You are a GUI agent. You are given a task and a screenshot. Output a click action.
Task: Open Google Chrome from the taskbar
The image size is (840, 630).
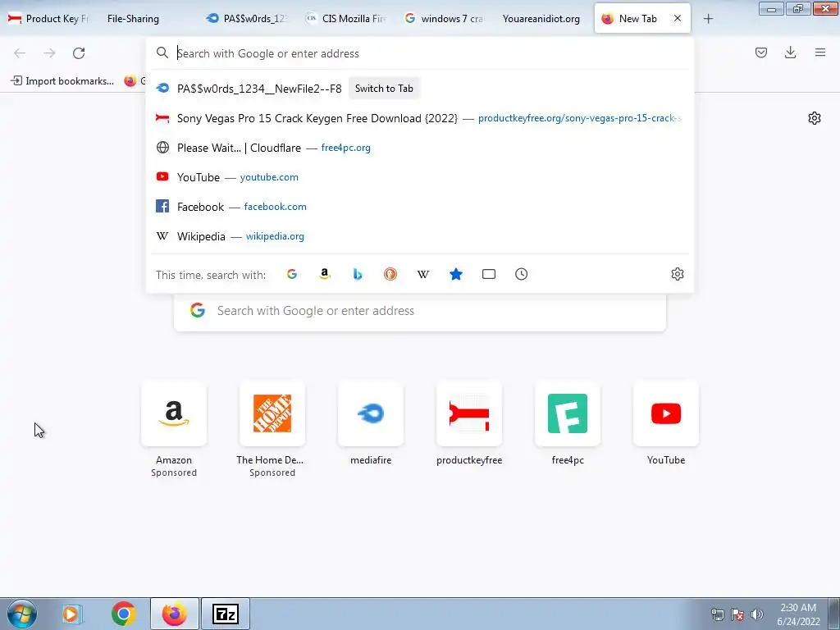[x=123, y=614]
